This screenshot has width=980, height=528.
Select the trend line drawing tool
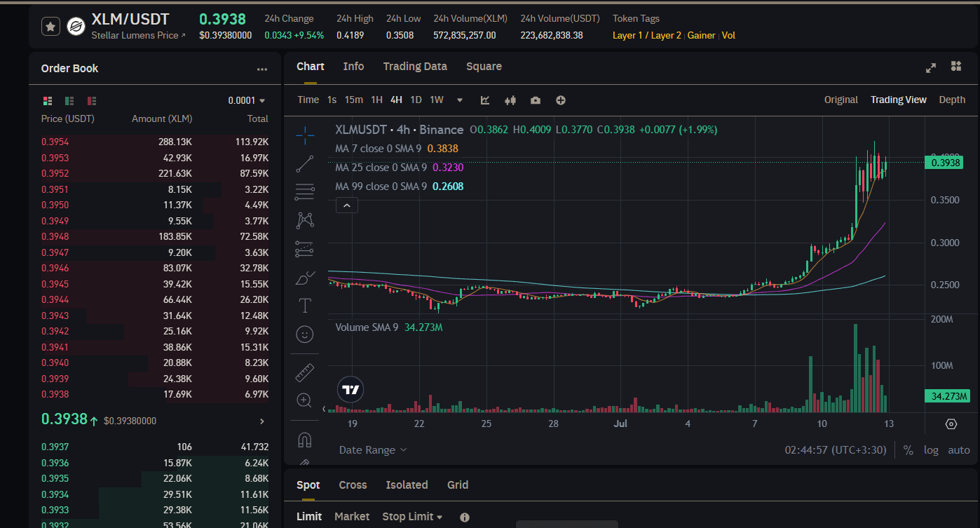click(x=305, y=164)
